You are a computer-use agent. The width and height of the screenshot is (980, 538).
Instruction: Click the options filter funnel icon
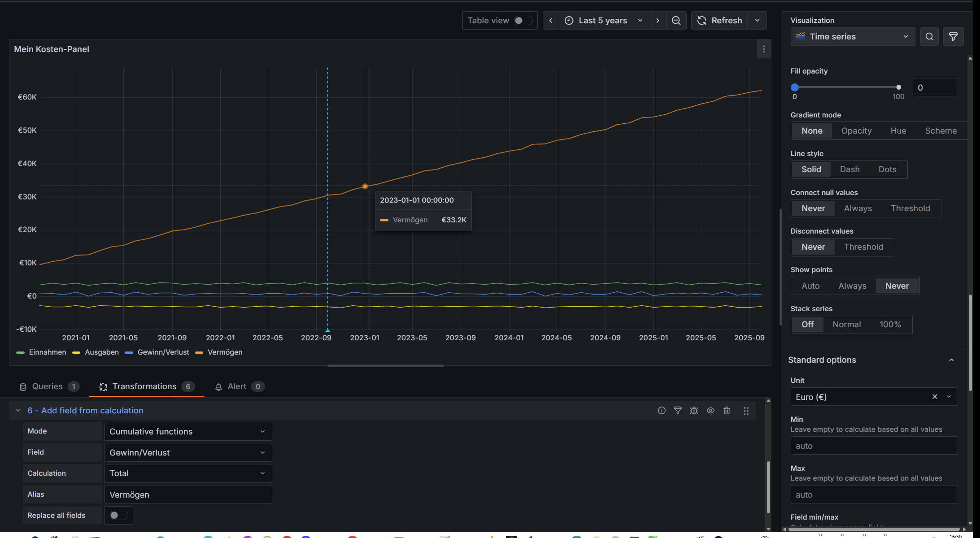(x=953, y=37)
